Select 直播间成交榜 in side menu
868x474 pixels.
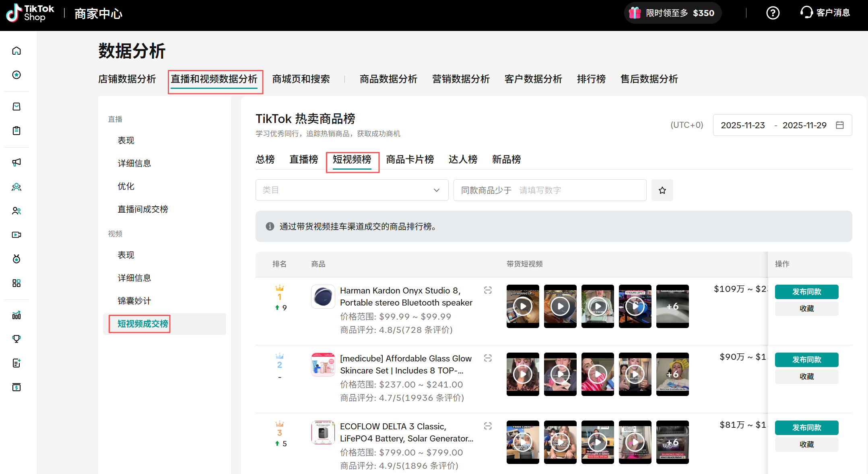143,209
